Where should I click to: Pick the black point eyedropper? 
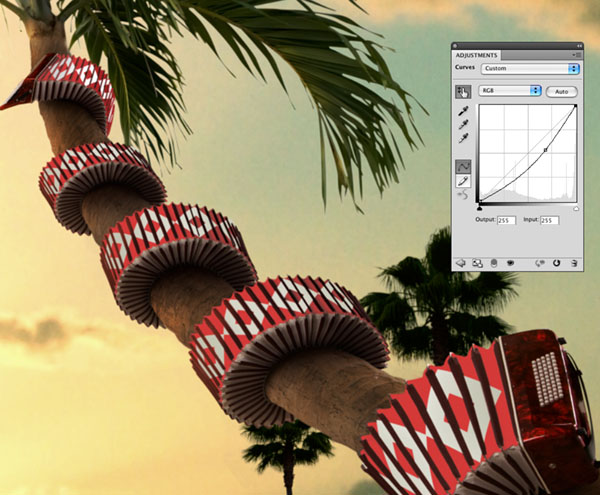(463, 111)
